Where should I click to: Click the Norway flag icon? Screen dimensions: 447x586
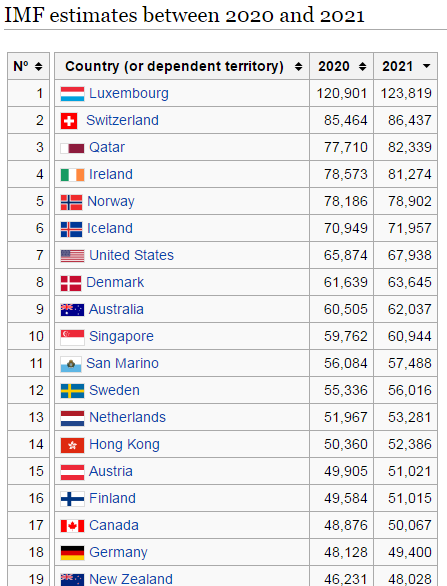tap(71, 202)
